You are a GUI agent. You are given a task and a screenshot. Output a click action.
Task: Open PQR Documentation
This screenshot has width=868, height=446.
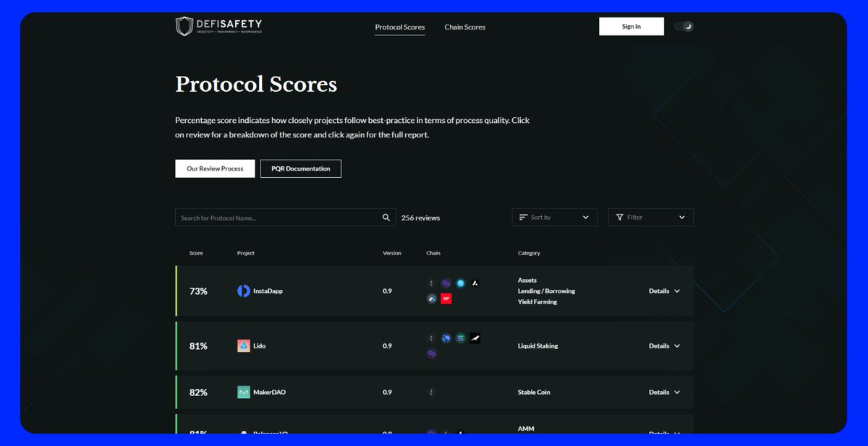tap(301, 168)
